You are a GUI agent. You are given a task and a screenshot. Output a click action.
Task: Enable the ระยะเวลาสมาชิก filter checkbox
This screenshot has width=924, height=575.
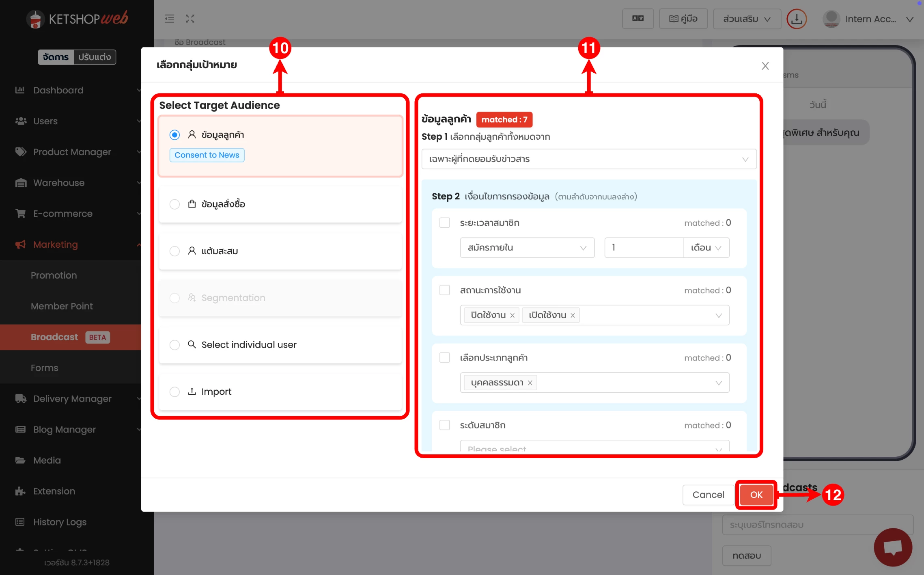(445, 223)
